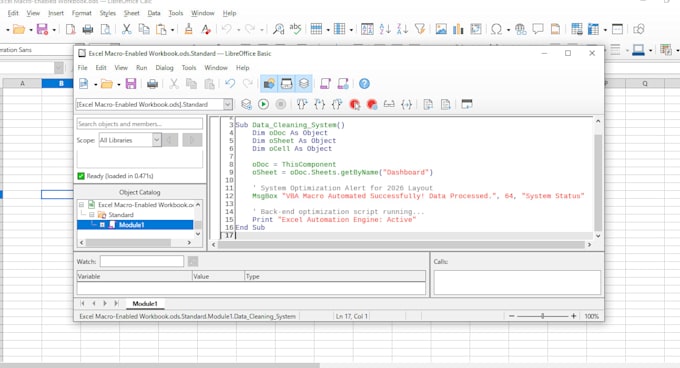Open Calc Paste dropdown arrow
This screenshot has width=680, height=368.
[173, 30]
